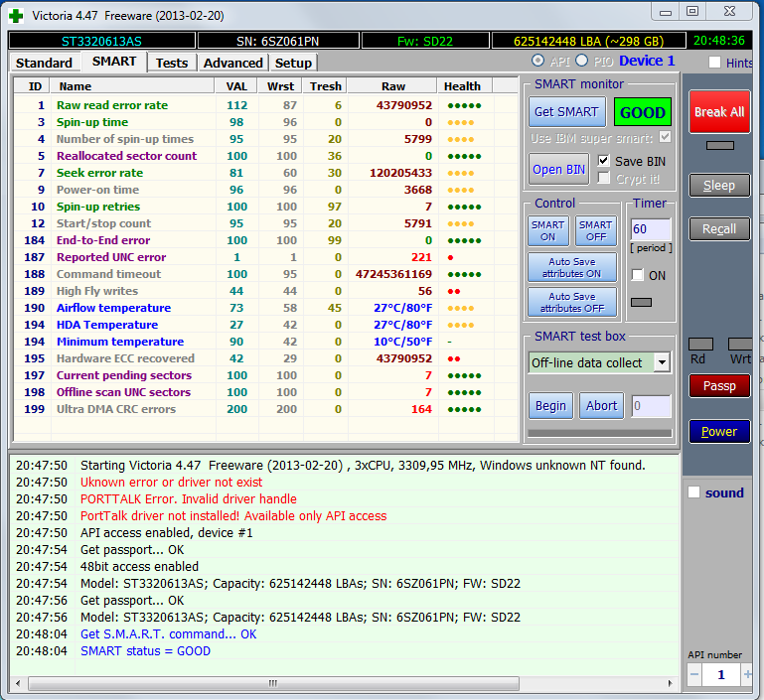Click the timer period input field

(651, 229)
